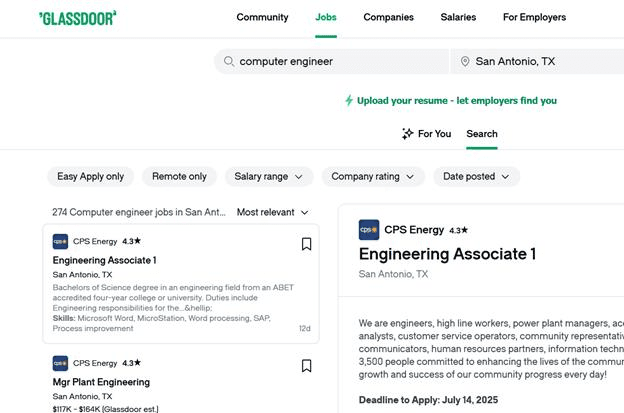
Task: Click the San Antonio, TX location field
Action: click(x=537, y=61)
